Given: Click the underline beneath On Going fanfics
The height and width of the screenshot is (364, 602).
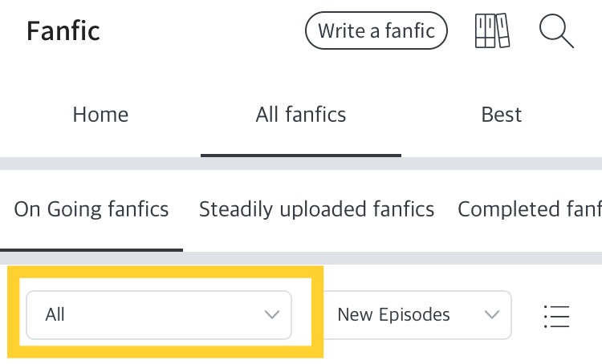Looking at the screenshot, I should click(92, 249).
